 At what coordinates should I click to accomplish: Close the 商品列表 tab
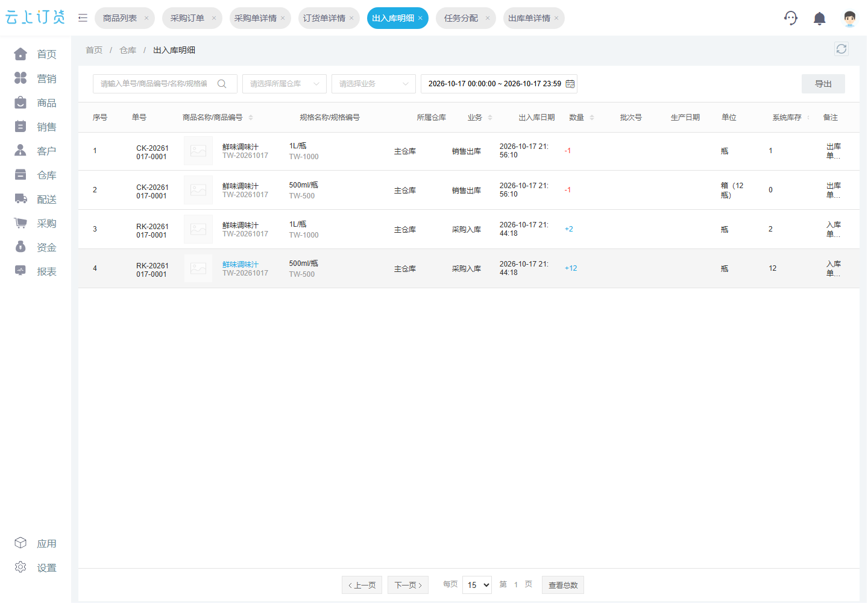click(x=146, y=18)
